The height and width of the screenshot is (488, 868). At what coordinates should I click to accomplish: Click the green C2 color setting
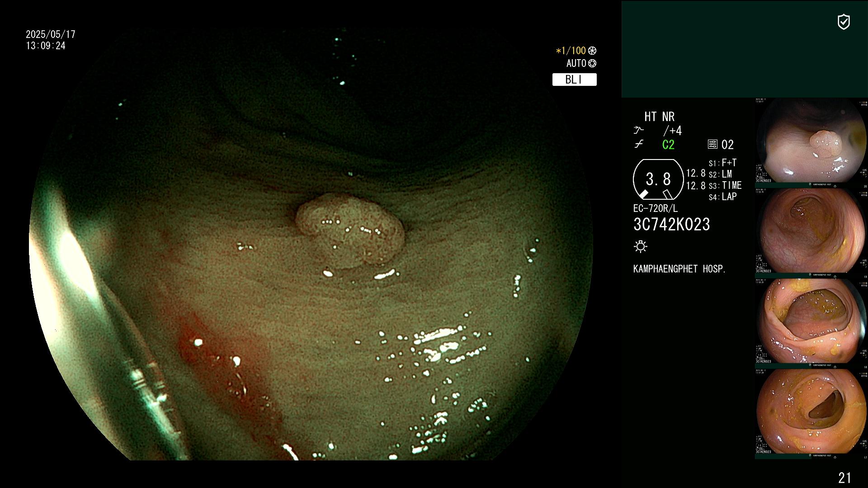[x=668, y=145]
